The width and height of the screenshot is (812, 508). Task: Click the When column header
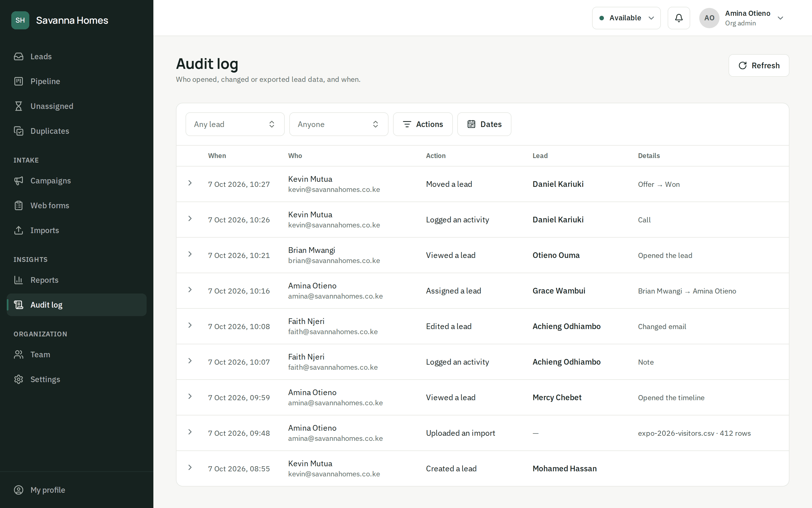tap(217, 156)
